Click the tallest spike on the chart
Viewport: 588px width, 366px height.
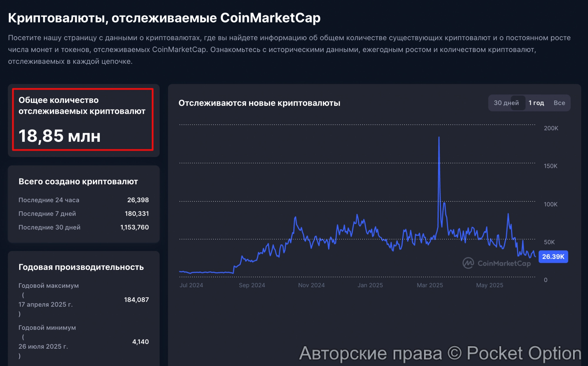coord(439,138)
